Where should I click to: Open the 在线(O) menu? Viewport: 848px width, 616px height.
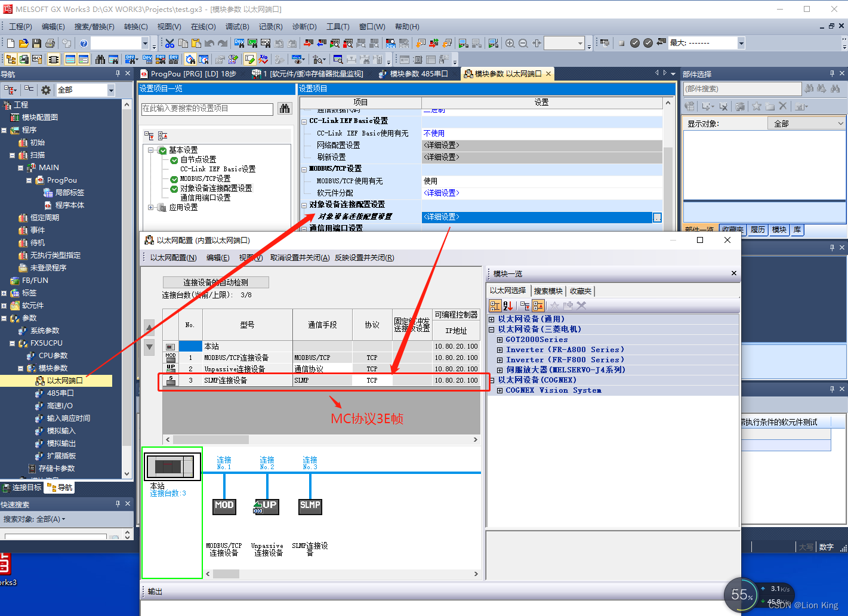coord(203,26)
